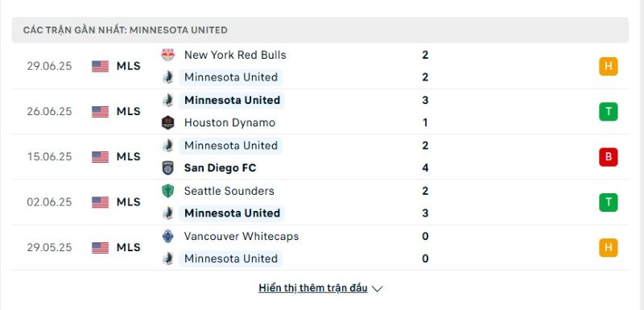Click Minnesota United in the 26.06.25 match

click(x=232, y=100)
